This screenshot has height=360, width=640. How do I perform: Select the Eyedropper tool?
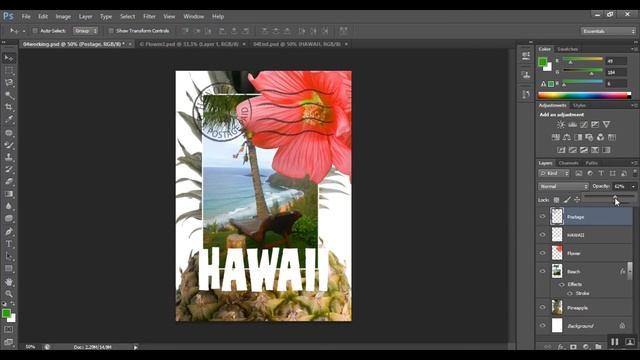[9, 120]
